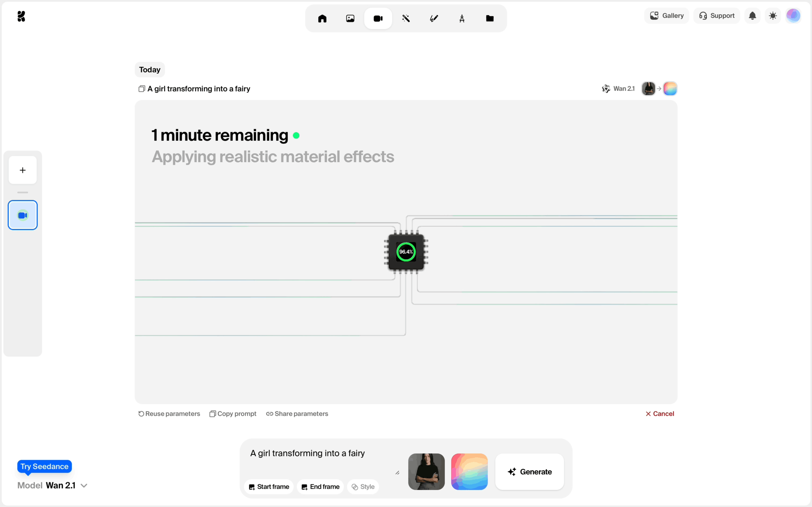
Task: Click the Start frame chip
Action: tap(269, 487)
